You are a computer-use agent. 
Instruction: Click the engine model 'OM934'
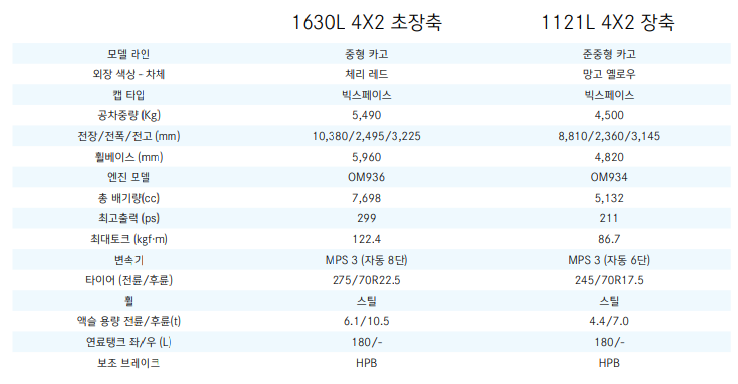point(609,177)
